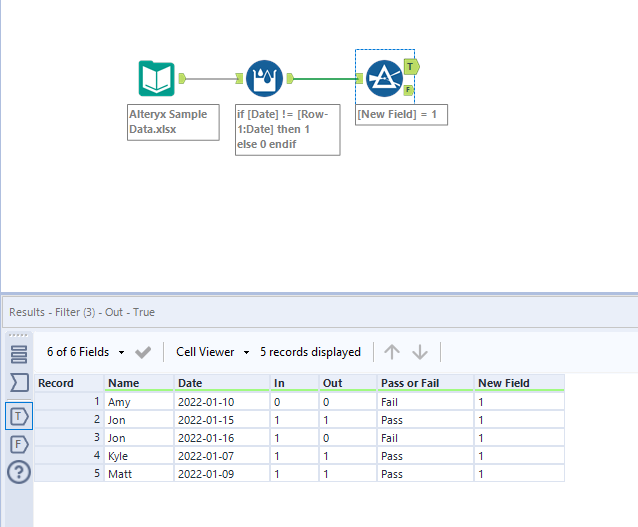The image size is (638, 527).
Task: Show the False output results
Action: (19, 443)
